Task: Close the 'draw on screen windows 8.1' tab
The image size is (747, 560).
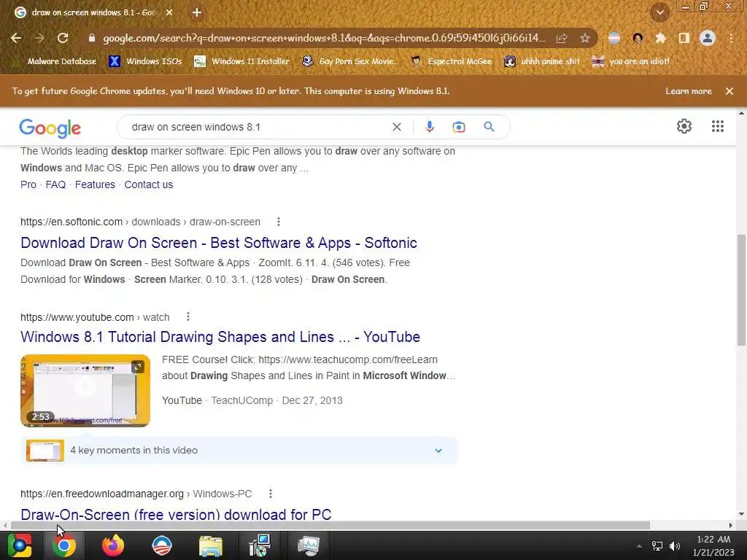Action: coord(169,12)
